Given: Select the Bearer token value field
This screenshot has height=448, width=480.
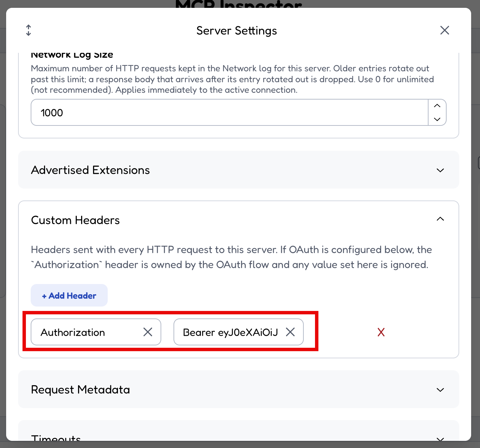Looking at the screenshot, I should [230, 332].
